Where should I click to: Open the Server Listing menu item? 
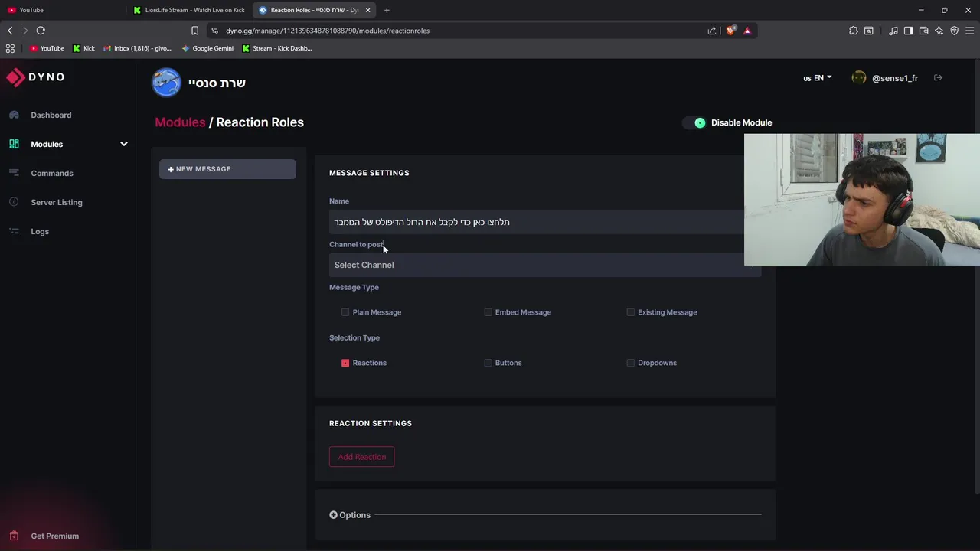57,202
